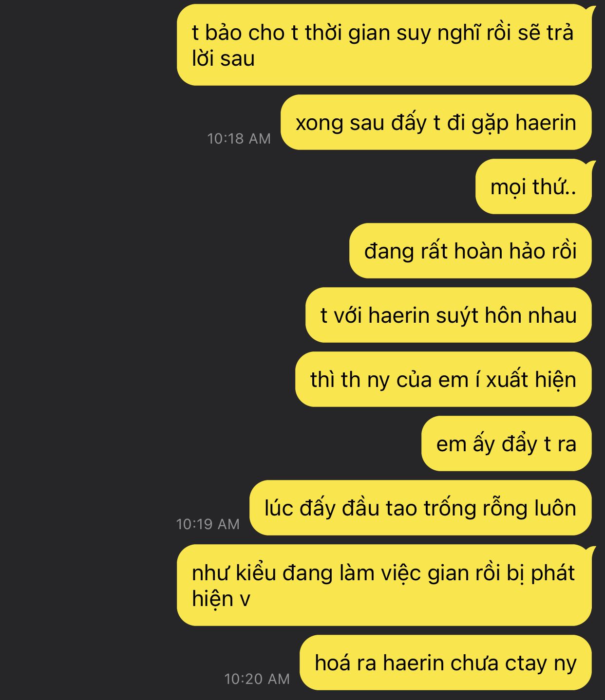
Task: Click the message 't với haerin suýt hôn nhau'
Action: click(449, 315)
